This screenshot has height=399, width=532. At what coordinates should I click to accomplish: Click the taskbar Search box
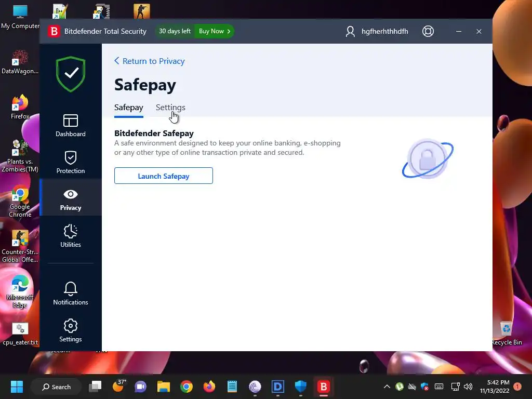click(x=56, y=387)
